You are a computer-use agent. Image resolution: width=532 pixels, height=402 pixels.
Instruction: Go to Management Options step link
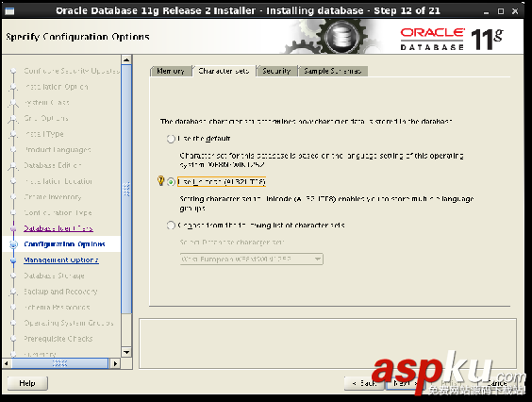61,260
